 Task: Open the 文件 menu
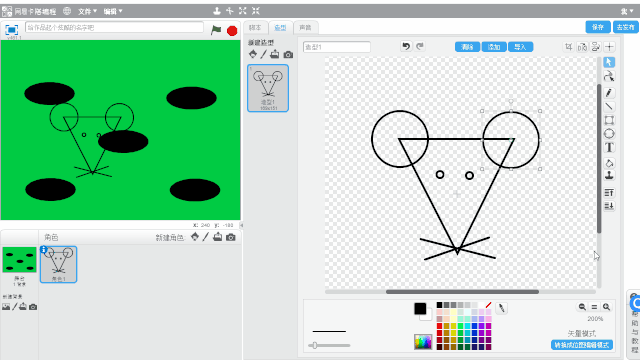point(87,11)
